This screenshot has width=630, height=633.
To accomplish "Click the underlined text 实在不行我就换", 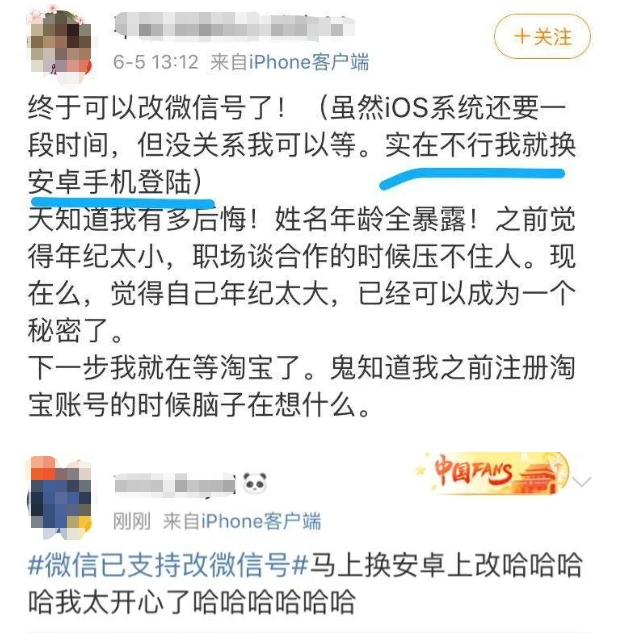I will point(480,145).
